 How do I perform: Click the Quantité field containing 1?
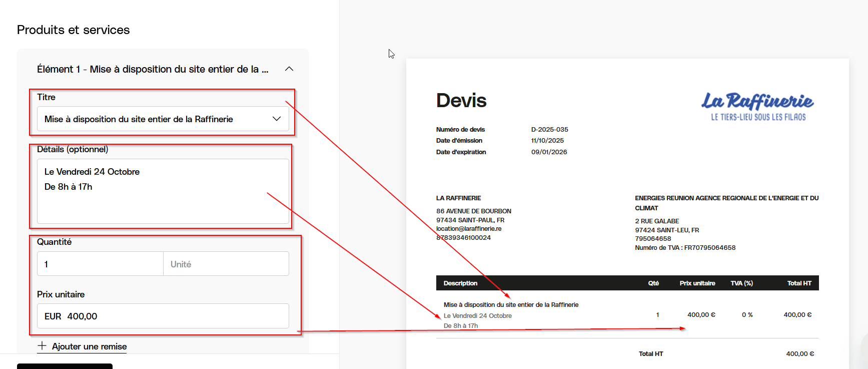pyautogui.click(x=100, y=264)
